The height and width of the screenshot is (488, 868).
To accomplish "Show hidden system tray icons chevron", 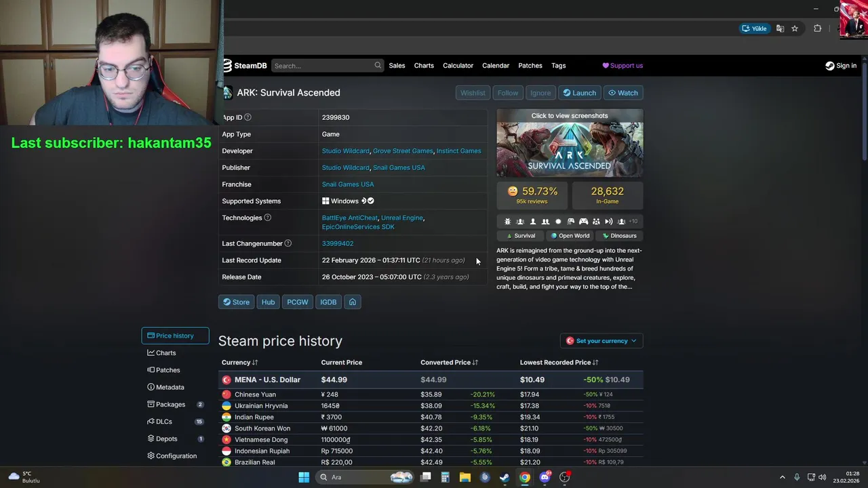I will [x=782, y=477].
